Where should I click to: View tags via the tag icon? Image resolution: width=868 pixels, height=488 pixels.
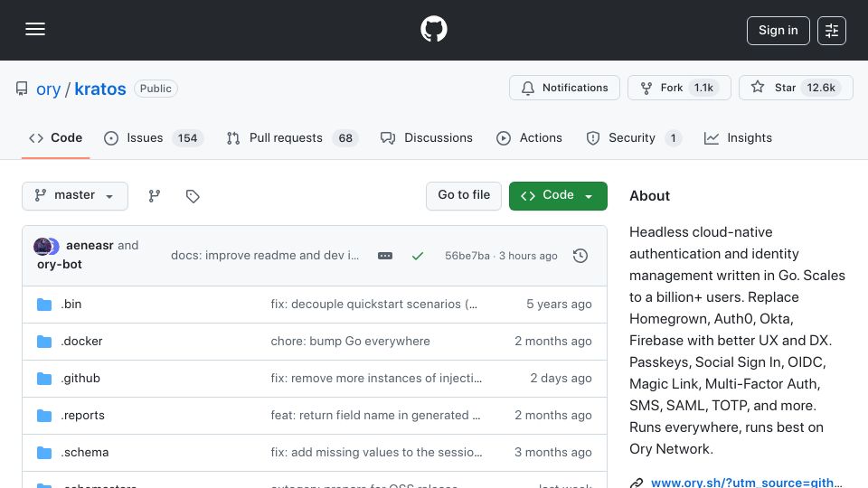193,196
